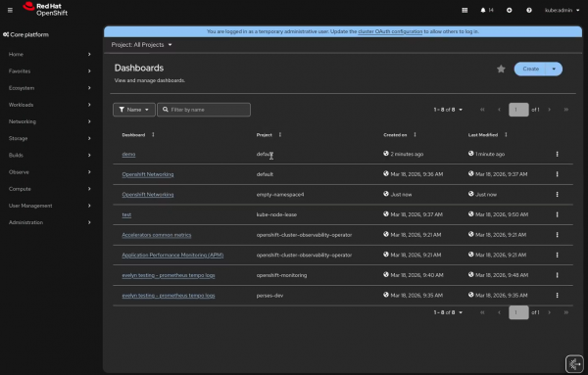Open the Create button dropdown caret
Viewport: 588px width, 375px height.
tap(554, 69)
